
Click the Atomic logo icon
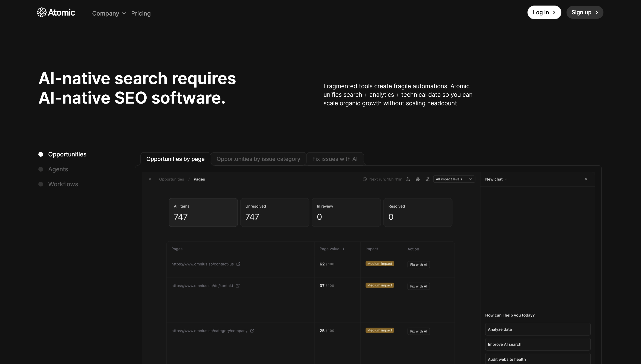[x=42, y=13]
